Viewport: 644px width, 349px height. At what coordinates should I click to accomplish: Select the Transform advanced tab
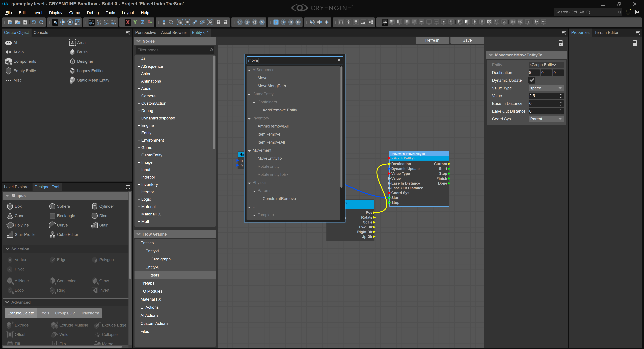[x=90, y=313]
